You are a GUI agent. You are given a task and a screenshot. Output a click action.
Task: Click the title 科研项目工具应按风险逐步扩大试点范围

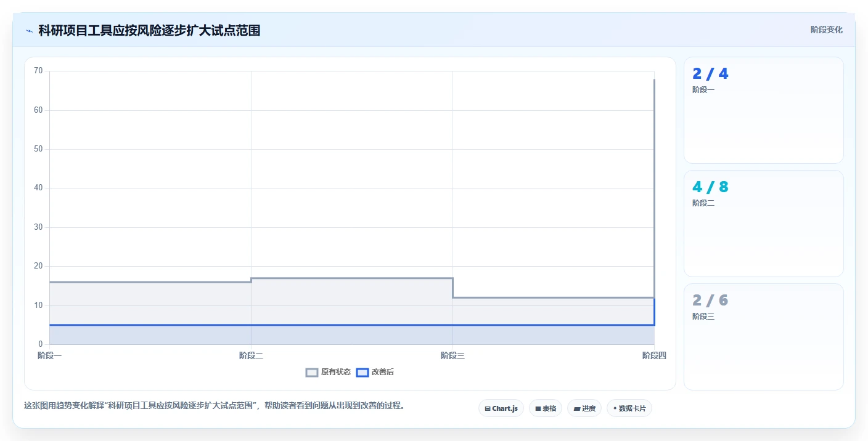click(x=149, y=30)
